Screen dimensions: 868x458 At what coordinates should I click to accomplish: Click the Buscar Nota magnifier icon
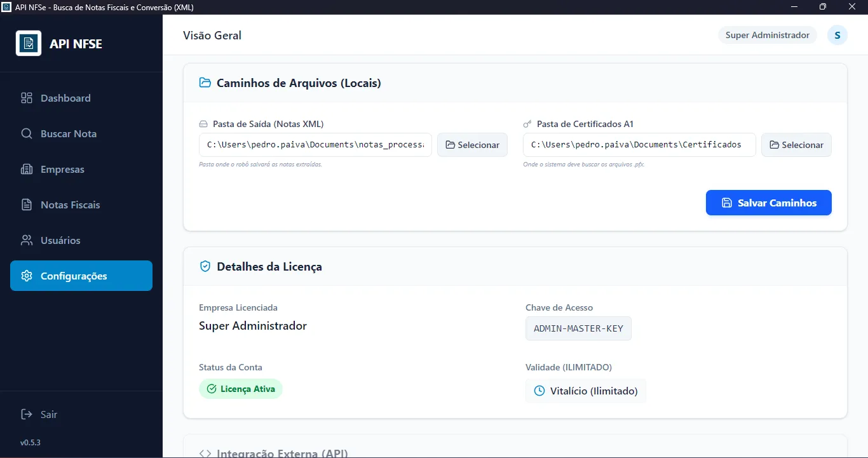point(27,133)
